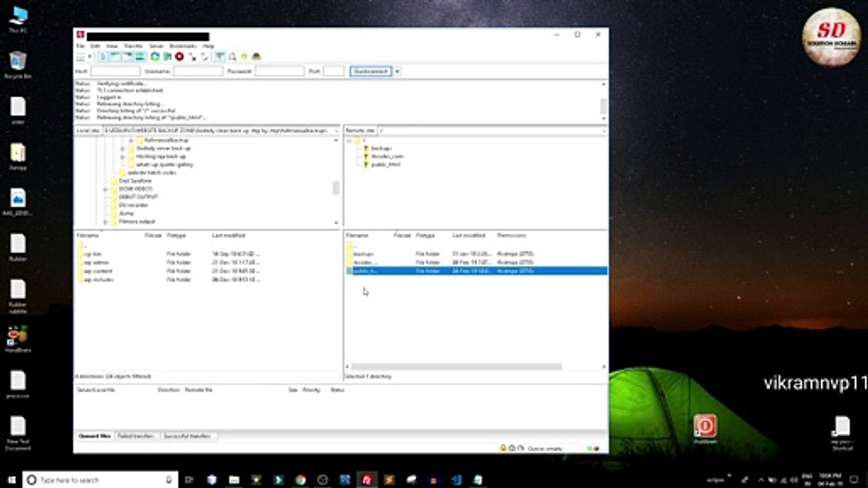Select the cgi-bin local folder row

(208, 253)
